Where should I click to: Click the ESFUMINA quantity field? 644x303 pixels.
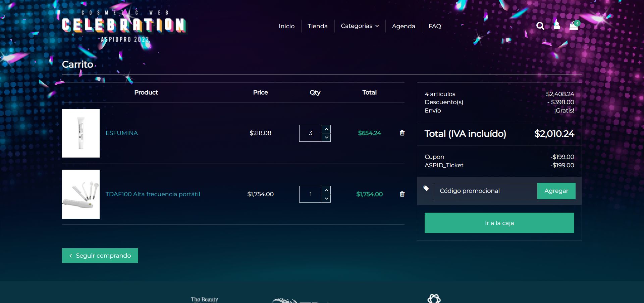tap(311, 133)
